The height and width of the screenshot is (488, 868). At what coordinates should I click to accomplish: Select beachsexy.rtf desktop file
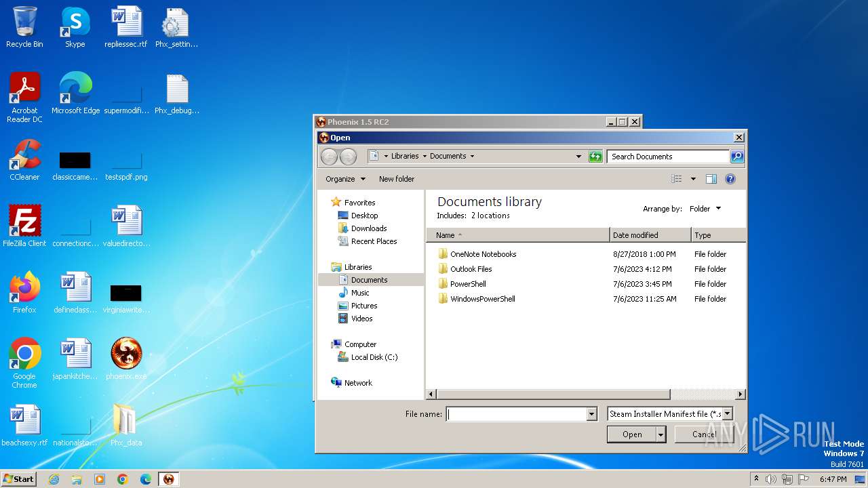[24, 426]
